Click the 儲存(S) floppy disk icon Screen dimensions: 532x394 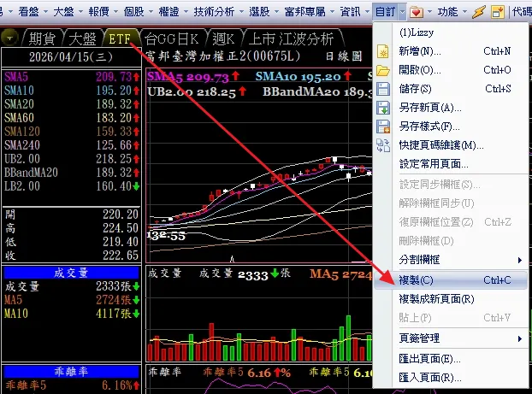(383, 89)
